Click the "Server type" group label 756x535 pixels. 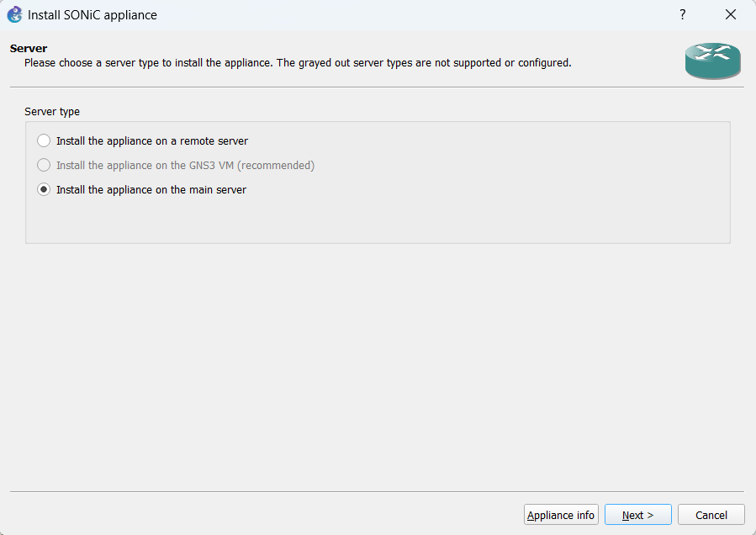(52, 111)
